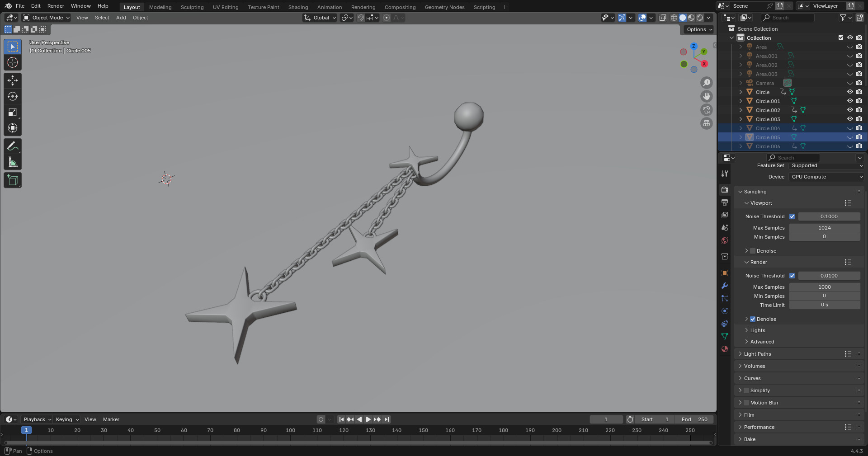Switch to the Sculpting workspace tab
Image resolution: width=868 pixels, height=456 pixels.
click(x=192, y=7)
